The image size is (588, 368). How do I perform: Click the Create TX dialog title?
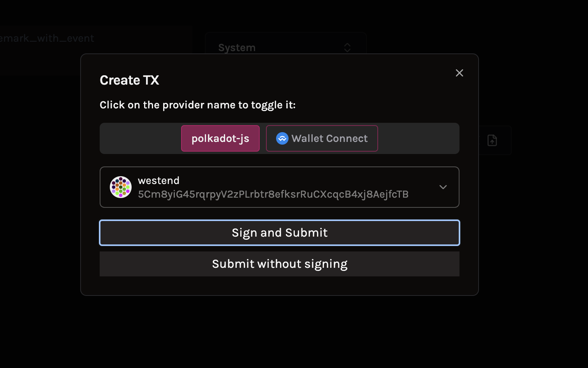pyautogui.click(x=129, y=80)
